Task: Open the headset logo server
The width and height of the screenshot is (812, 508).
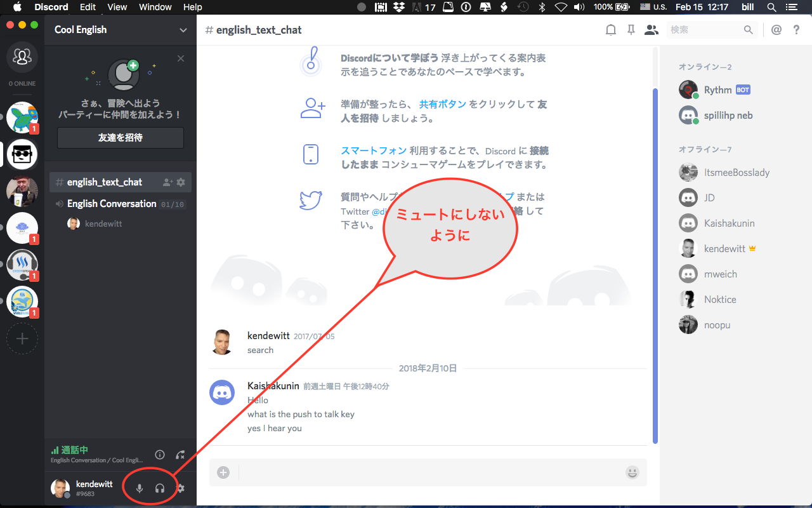Action: click(22, 265)
